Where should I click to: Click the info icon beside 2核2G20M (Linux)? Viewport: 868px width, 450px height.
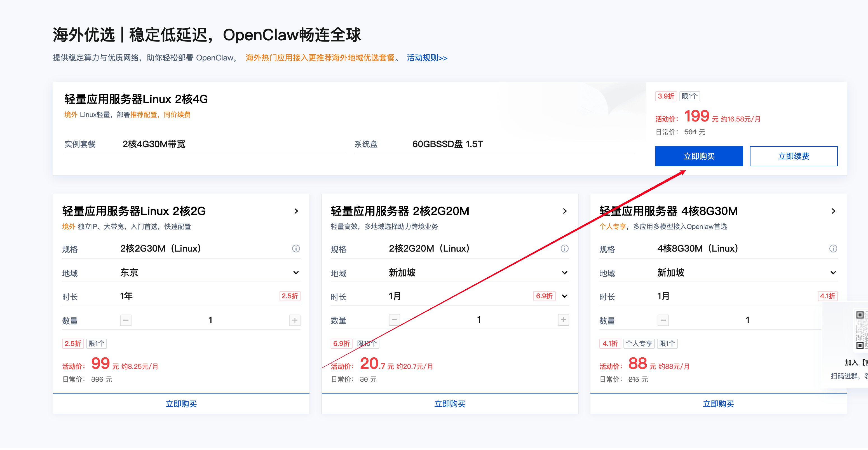pos(564,249)
